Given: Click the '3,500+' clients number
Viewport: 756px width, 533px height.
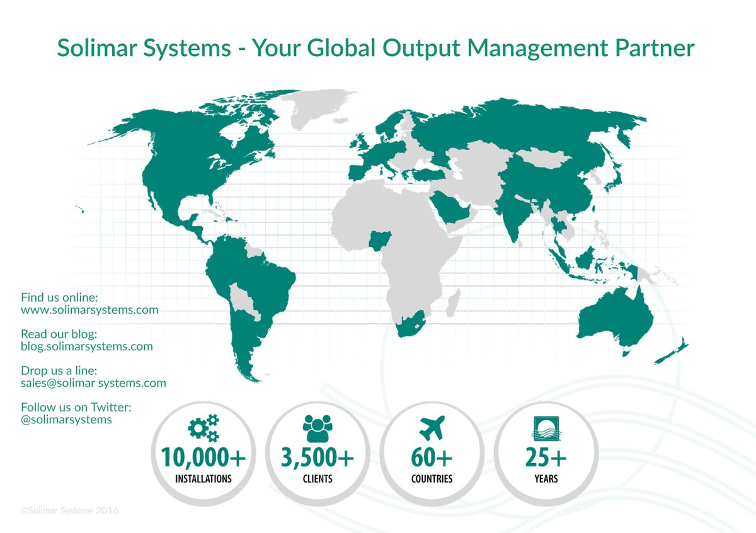Looking at the screenshot, I should 316,458.
